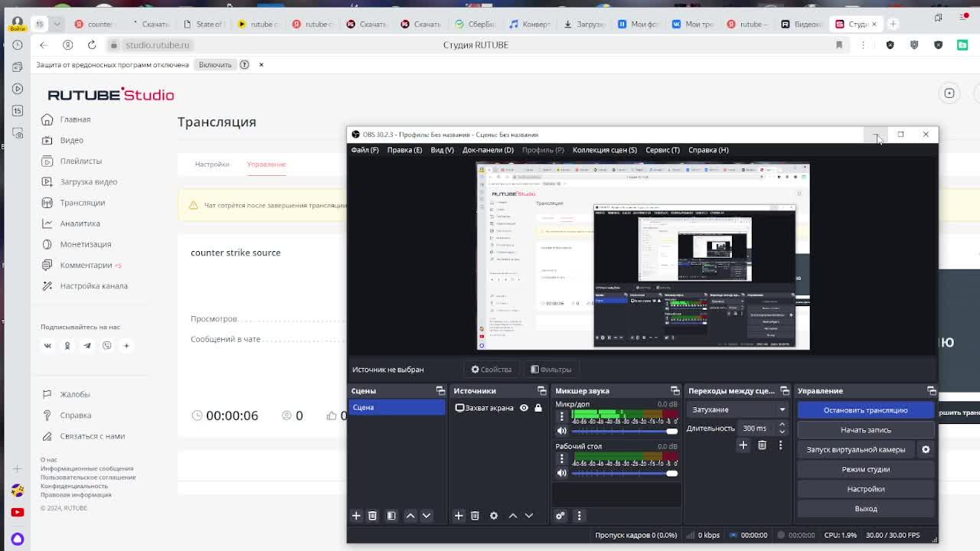
Task: Open Telegram social icon in RUTUBE sidebar
Action: pyautogui.click(x=87, y=346)
